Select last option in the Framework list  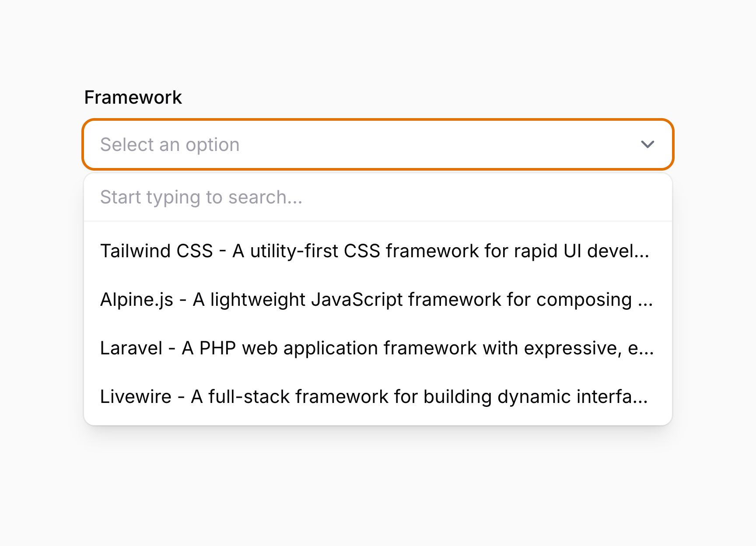pyautogui.click(x=378, y=397)
